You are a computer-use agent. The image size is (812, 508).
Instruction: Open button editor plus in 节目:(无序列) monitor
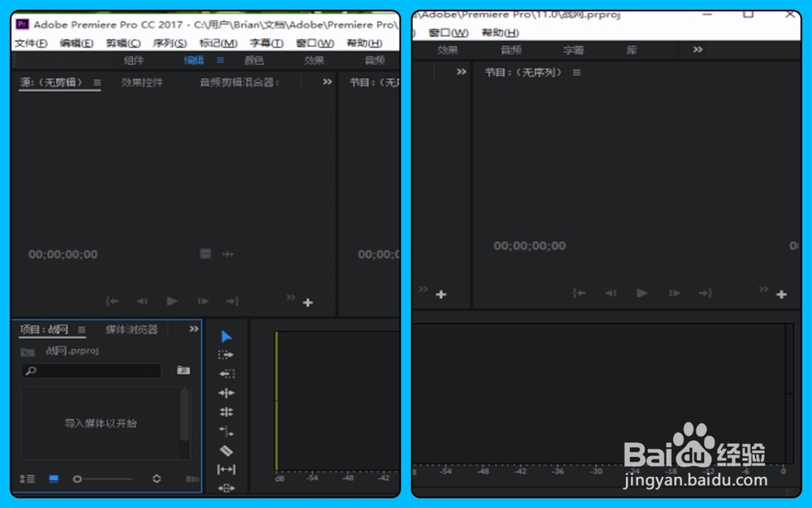click(781, 295)
